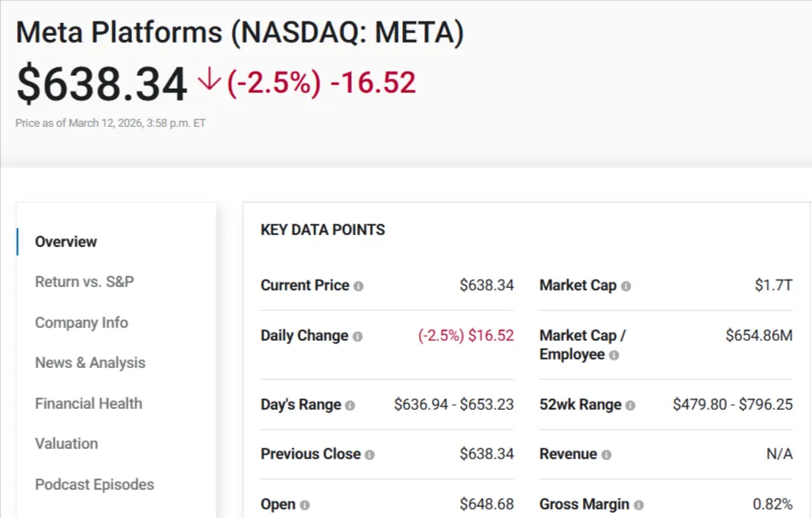This screenshot has height=518, width=812.
Task: View the Company Info page
Action: 82,322
